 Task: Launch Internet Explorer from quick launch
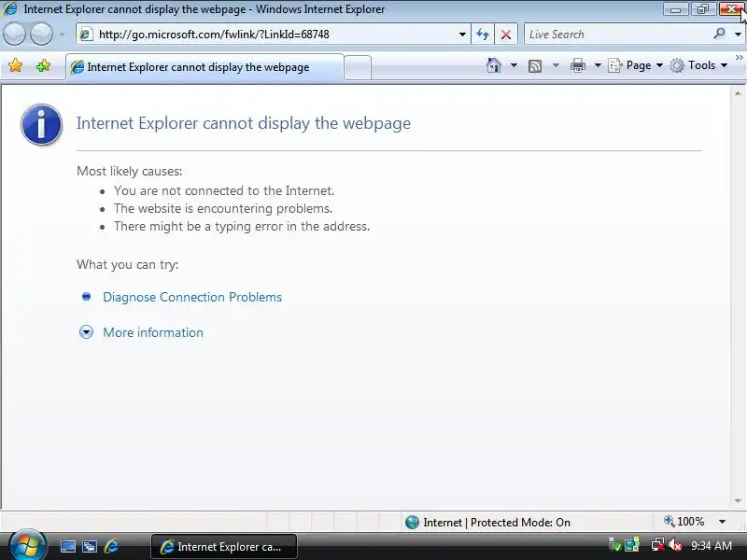coord(111,546)
